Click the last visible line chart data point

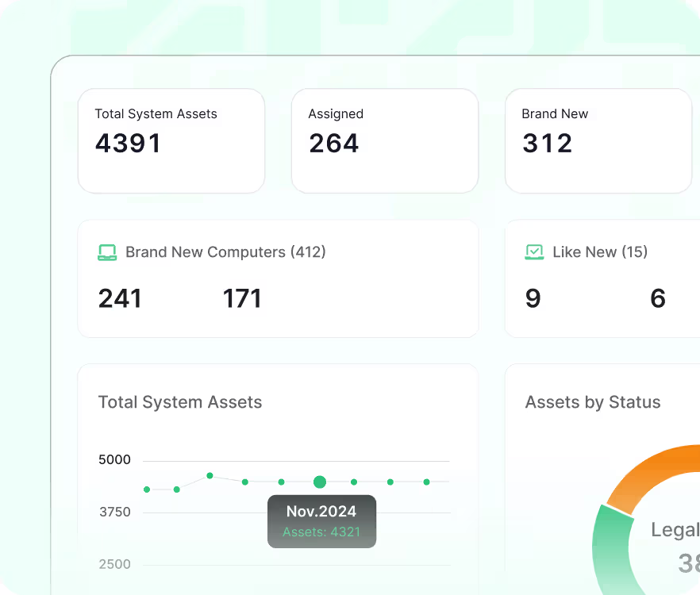coord(426,482)
